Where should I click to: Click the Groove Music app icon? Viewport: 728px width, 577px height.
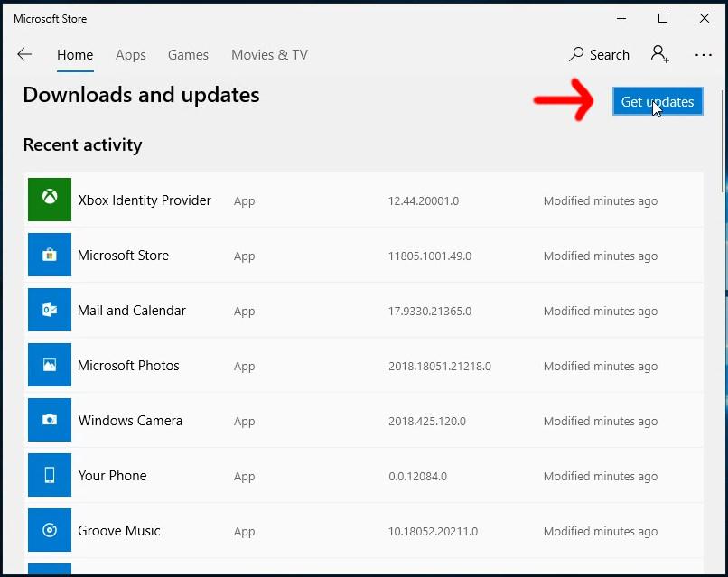[x=50, y=530]
